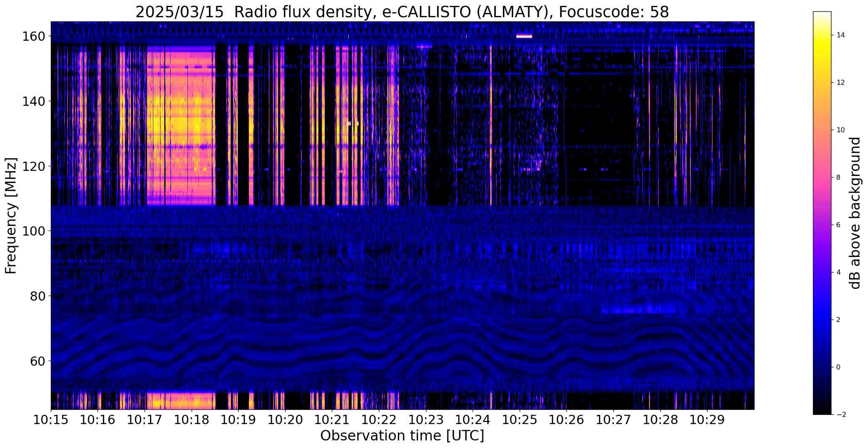Click the 10:20 time tick label
This screenshot has height=448, width=868.
pyautogui.click(x=285, y=419)
